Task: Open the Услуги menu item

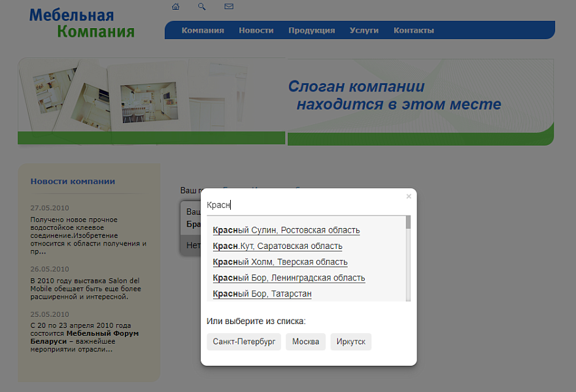Action: click(x=364, y=29)
